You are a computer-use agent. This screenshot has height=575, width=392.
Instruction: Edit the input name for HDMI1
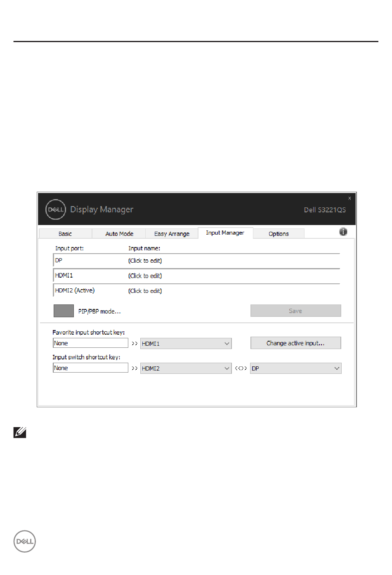pos(145,276)
